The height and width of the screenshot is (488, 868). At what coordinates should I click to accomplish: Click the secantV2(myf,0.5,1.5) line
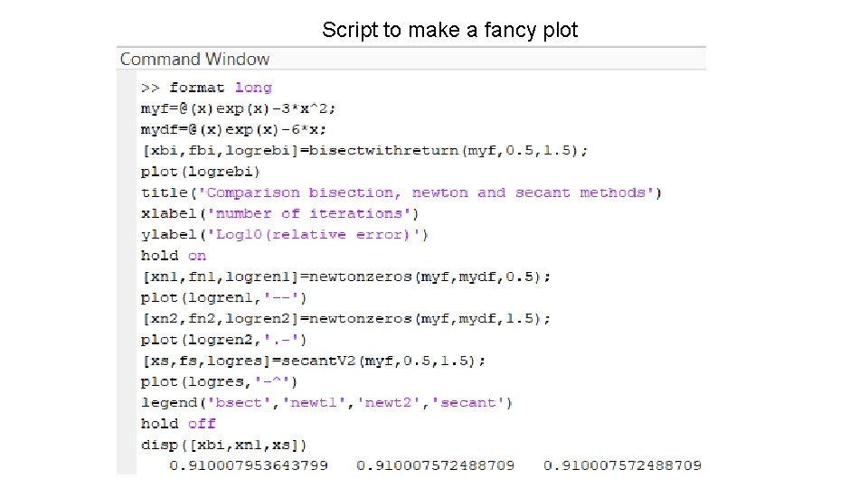pyautogui.click(x=314, y=361)
